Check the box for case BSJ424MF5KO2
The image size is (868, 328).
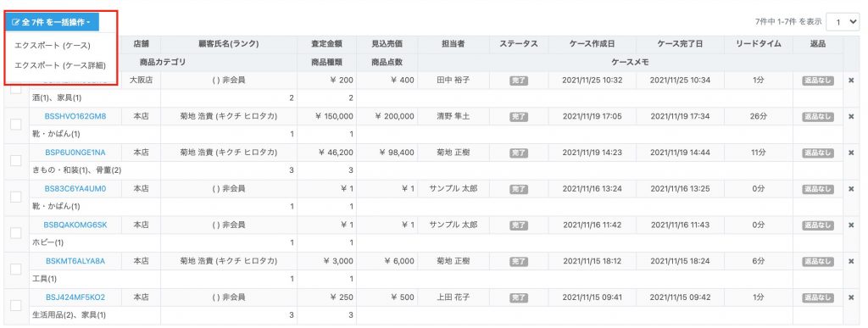pos(16,305)
